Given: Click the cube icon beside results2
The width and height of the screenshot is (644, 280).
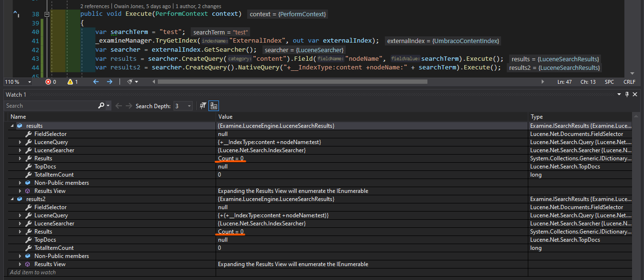Looking at the screenshot, I should [20, 199].
